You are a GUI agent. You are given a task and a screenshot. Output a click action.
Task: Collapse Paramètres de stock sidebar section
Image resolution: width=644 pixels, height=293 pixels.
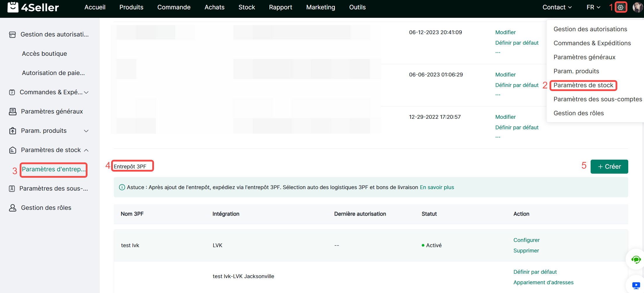tap(86, 150)
